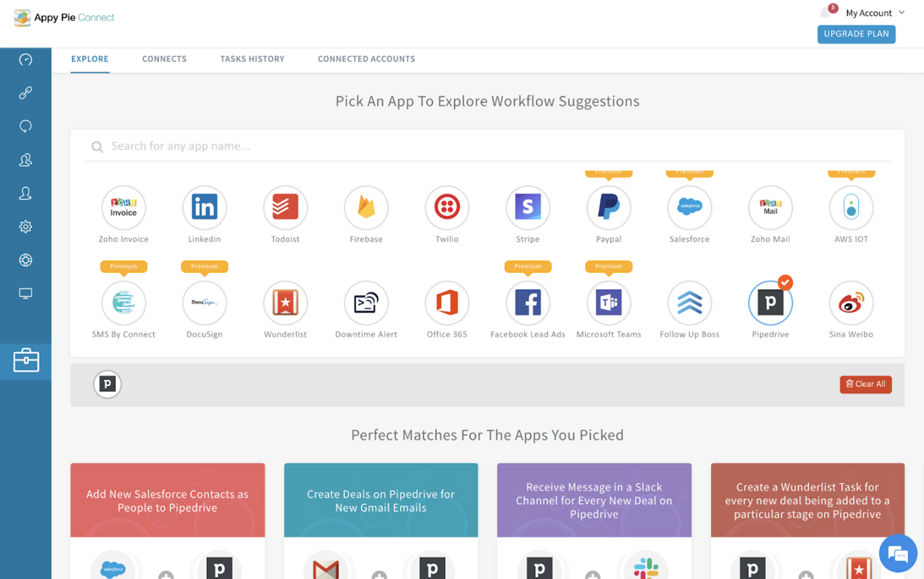Select the settings gear in the sidebar
Image resolution: width=924 pixels, height=579 pixels.
tap(25, 226)
